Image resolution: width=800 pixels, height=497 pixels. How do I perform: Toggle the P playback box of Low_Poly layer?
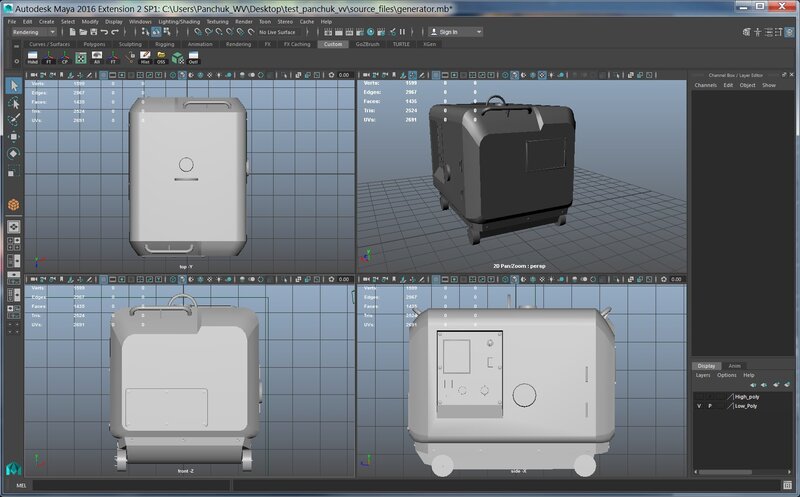pos(711,407)
